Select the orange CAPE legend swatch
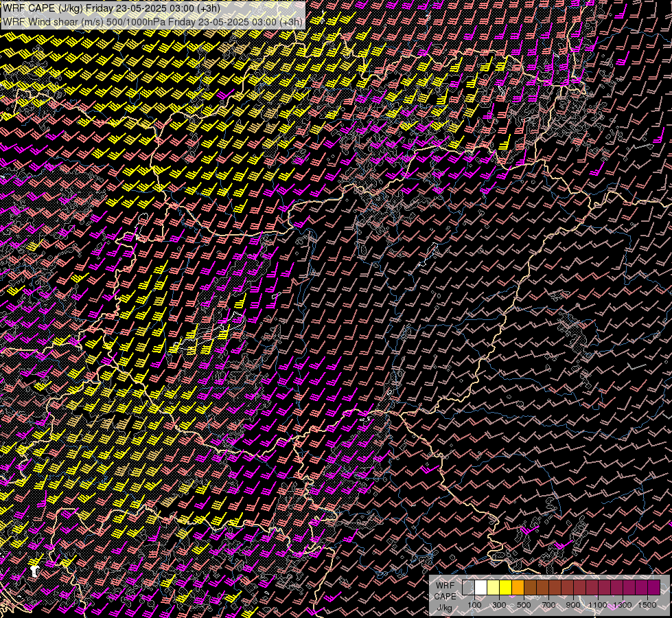The height and width of the screenshot is (618, 672). click(518, 587)
